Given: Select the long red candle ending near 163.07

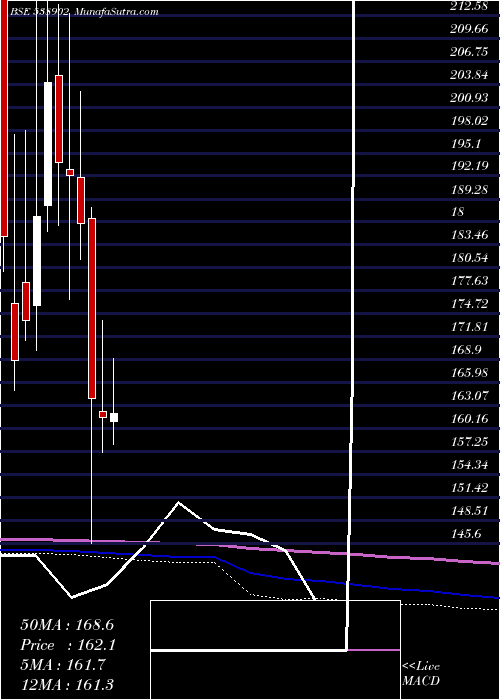Looking at the screenshot, I should coord(92,308).
